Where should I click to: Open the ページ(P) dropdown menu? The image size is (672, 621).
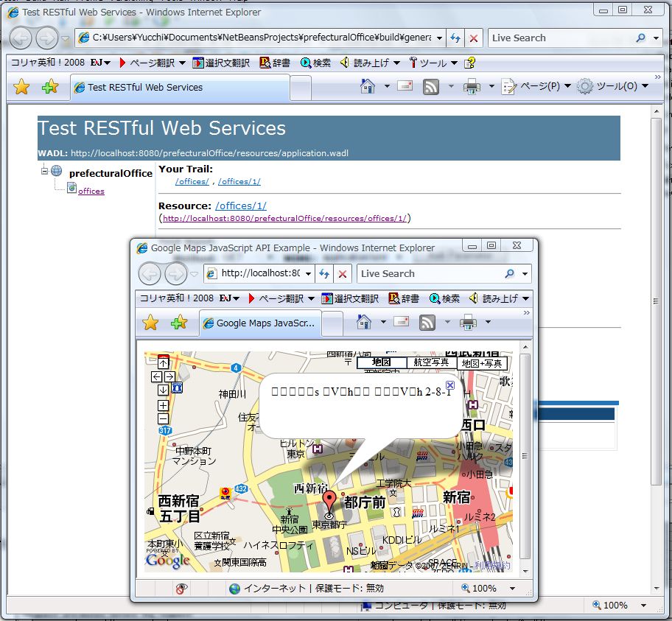coord(537,87)
